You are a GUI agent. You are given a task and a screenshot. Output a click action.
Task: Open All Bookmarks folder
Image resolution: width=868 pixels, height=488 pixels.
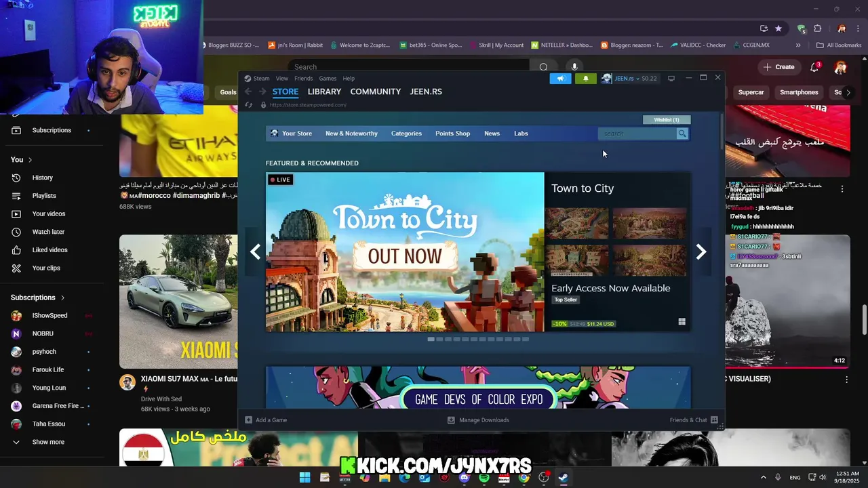click(x=839, y=45)
